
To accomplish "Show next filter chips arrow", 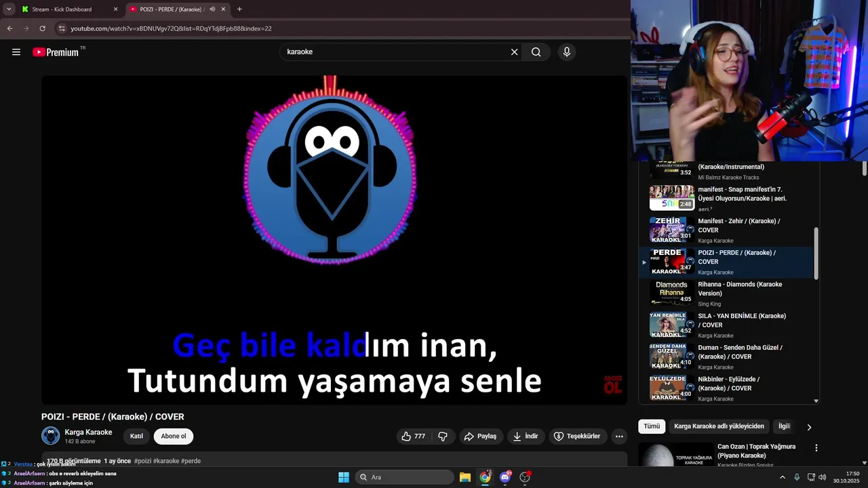I will click(x=809, y=427).
